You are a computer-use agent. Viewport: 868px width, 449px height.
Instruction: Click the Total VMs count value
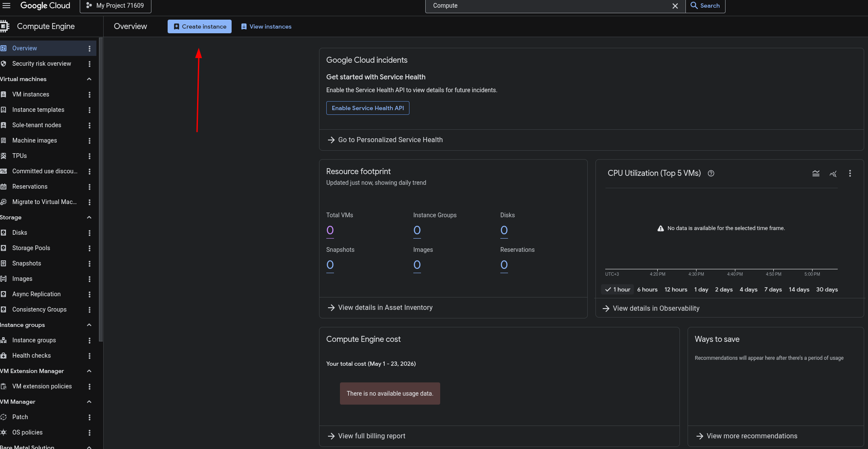[330, 231]
